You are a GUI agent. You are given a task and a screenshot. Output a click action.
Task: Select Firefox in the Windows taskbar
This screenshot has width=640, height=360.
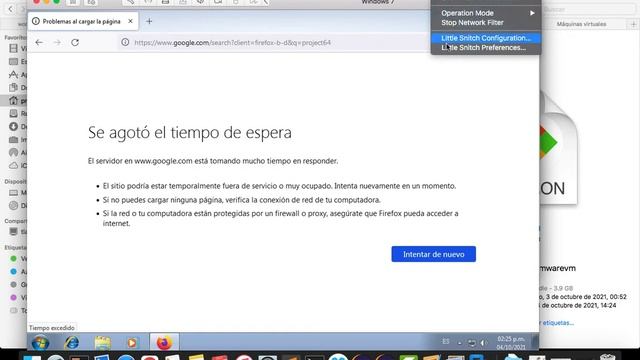[x=164, y=342]
